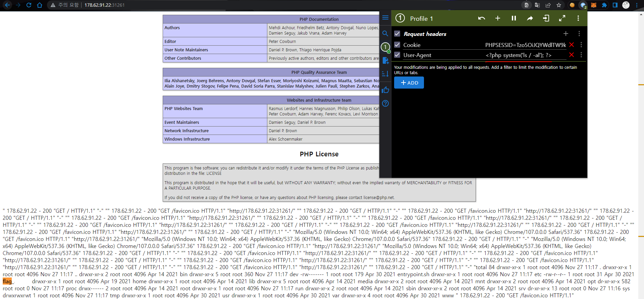Click the thumbs-up rate icon
The height and width of the screenshot is (299, 644).
385,90
